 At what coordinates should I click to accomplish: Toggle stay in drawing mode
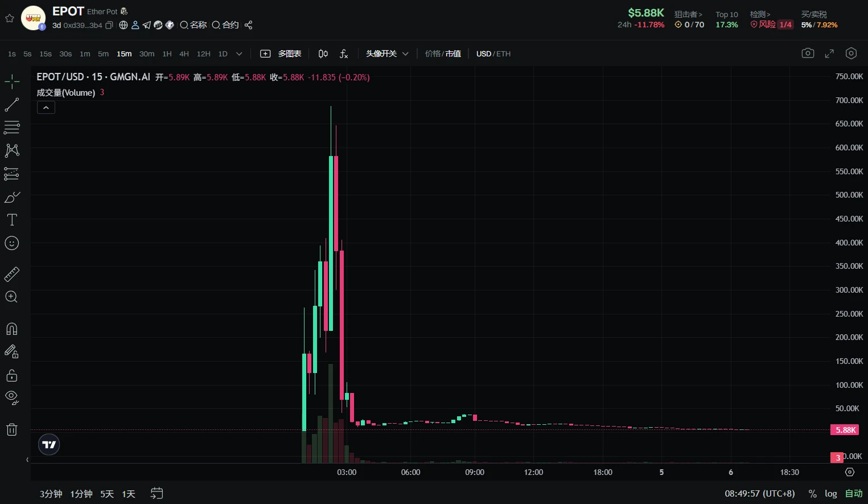pyautogui.click(x=12, y=352)
